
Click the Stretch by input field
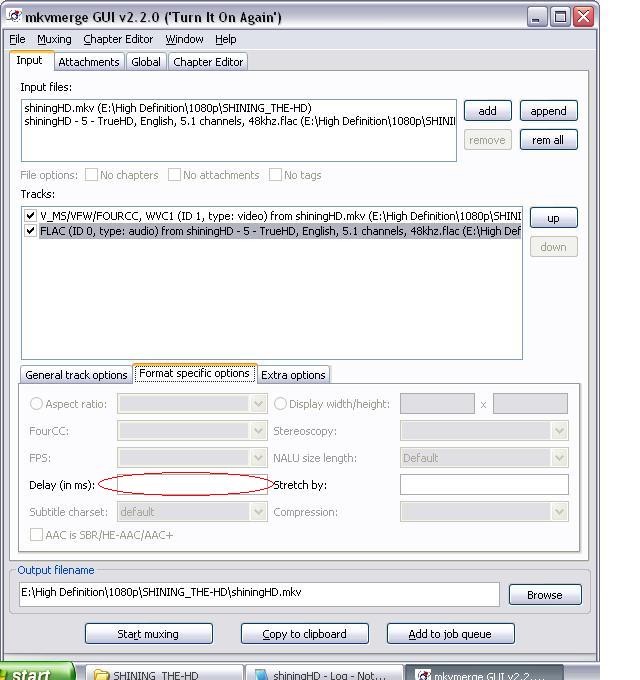[x=484, y=484]
